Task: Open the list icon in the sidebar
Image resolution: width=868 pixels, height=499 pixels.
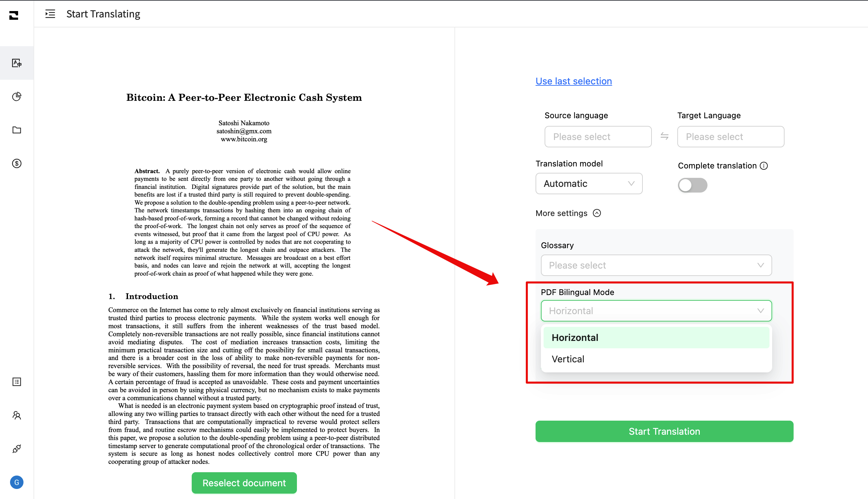Action: 16,382
